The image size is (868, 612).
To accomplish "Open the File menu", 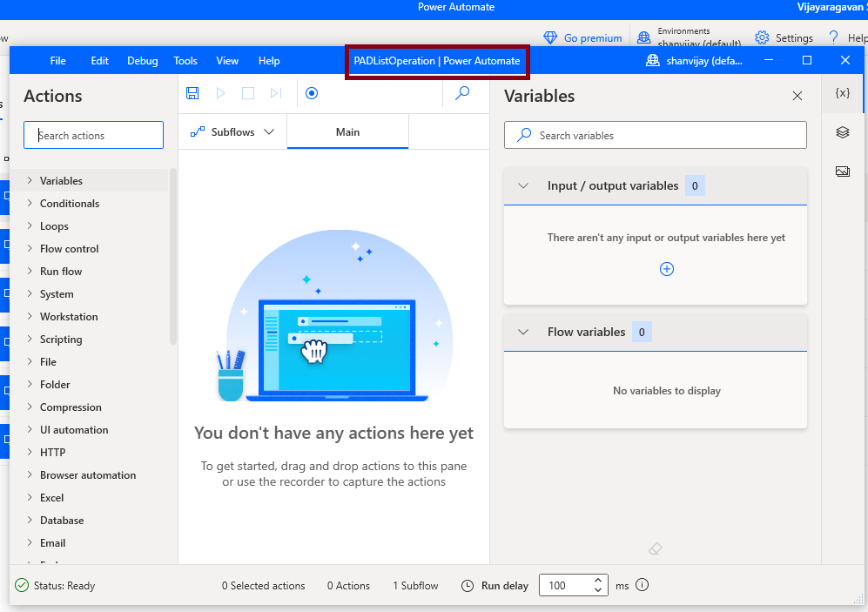I will coord(58,61).
